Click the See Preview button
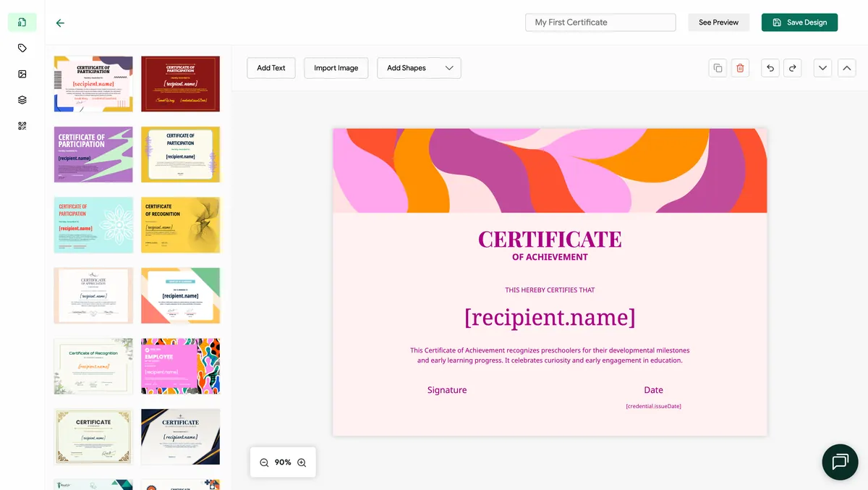868x490 pixels. pos(718,22)
